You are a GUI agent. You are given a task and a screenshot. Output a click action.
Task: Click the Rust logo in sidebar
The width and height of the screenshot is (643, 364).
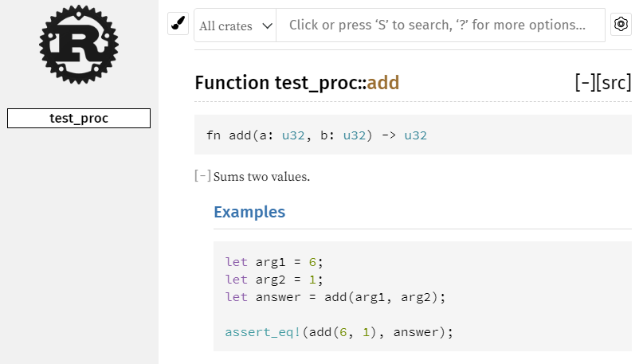click(x=78, y=44)
